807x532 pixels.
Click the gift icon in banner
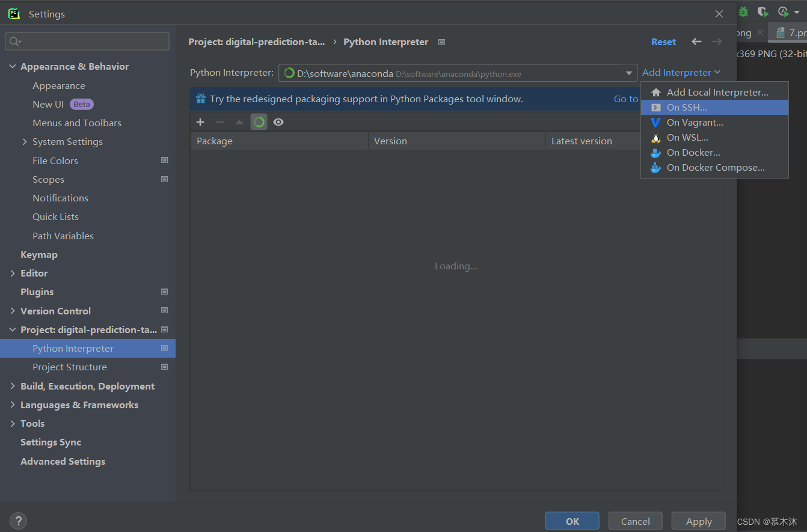click(x=200, y=99)
